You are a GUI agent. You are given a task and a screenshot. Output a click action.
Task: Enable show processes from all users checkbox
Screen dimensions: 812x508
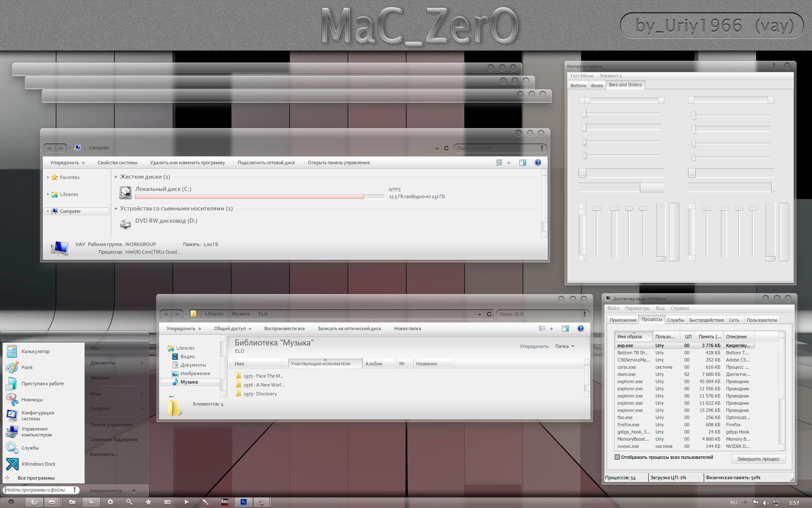[617, 457]
